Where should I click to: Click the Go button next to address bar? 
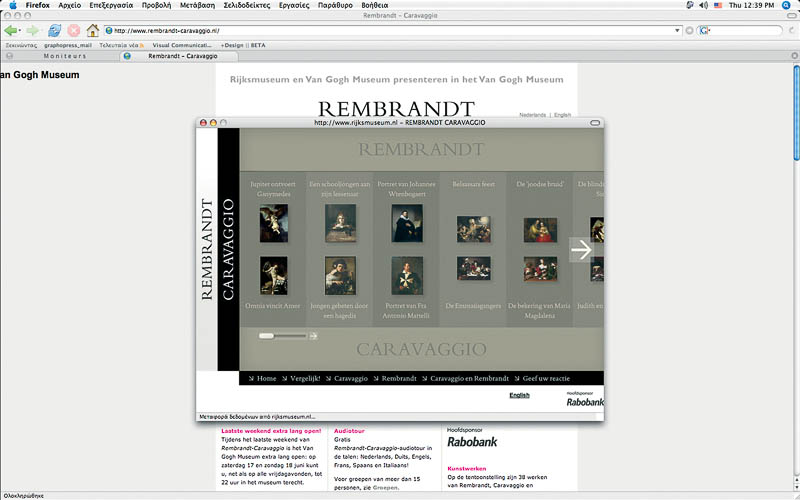click(689, 31)
